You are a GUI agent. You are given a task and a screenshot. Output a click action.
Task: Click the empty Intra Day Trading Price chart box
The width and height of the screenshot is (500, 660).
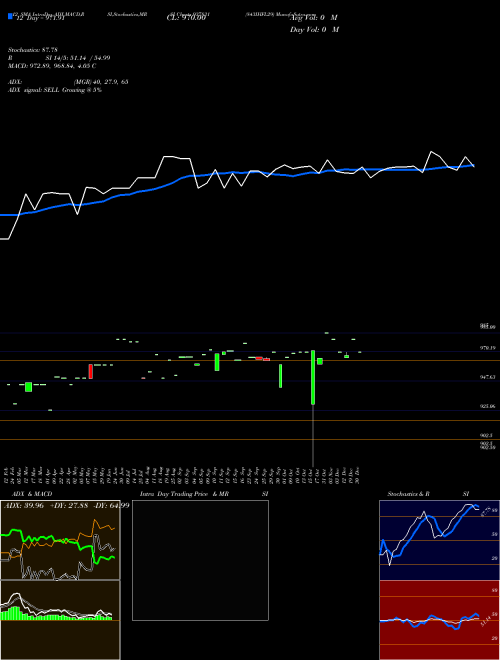click(200, 560)
